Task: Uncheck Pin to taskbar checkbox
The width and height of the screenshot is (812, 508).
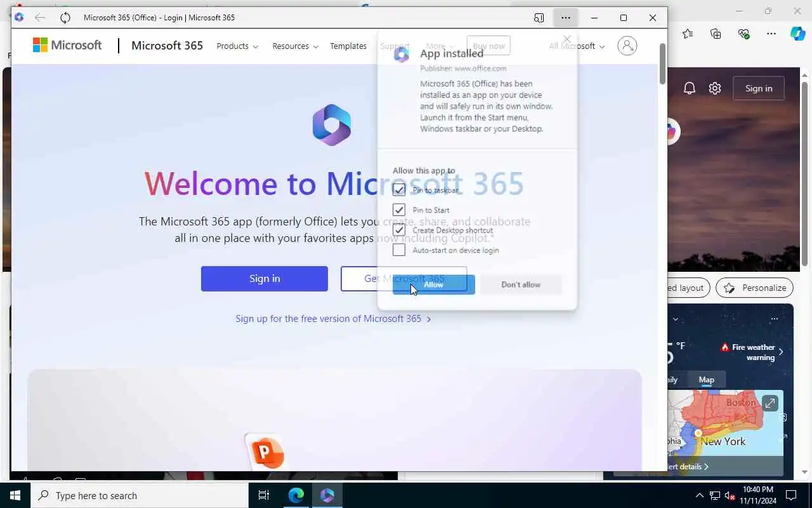Action: tap(399, 190)
